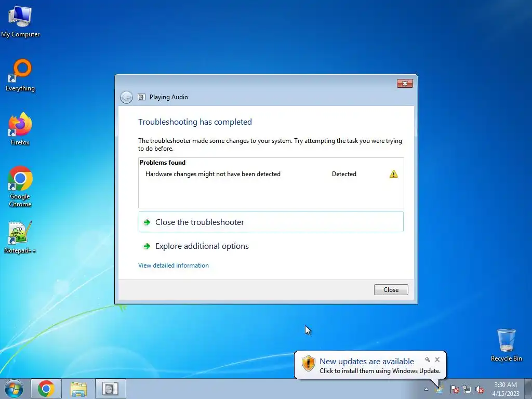Open the Windows Start menu
532x399 pixels.
click(x=14, y=389)
